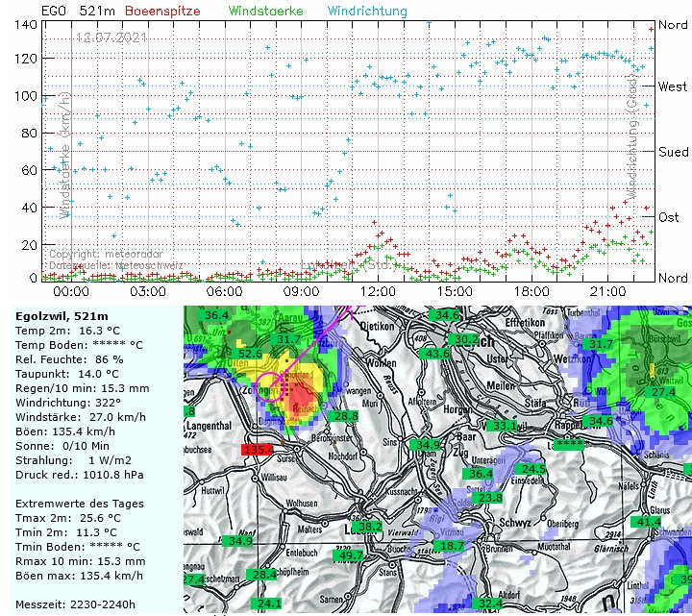Select the Taupunkt: 14.0 °C row

[67, 374]
